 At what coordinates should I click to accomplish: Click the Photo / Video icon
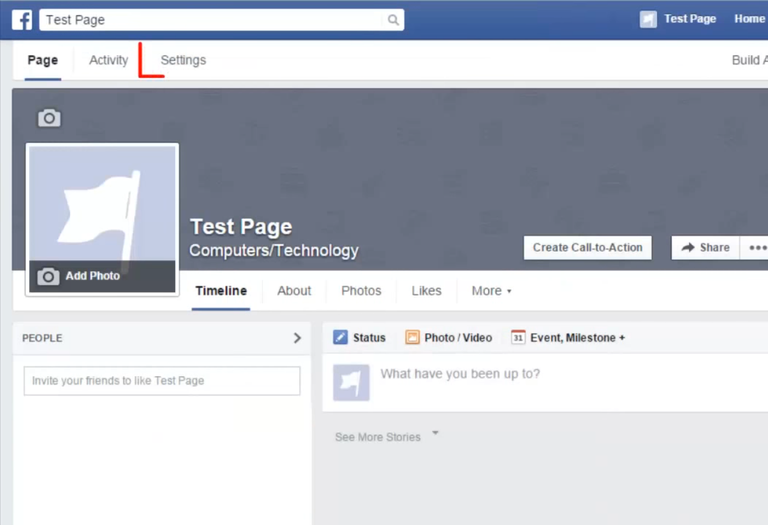pos(412,338)
